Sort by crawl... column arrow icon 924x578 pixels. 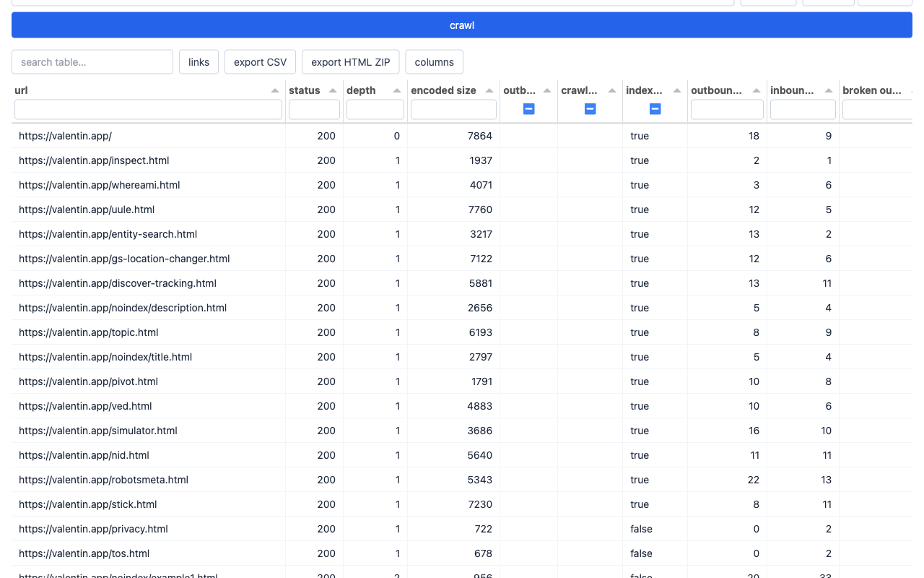coord(612,90)
